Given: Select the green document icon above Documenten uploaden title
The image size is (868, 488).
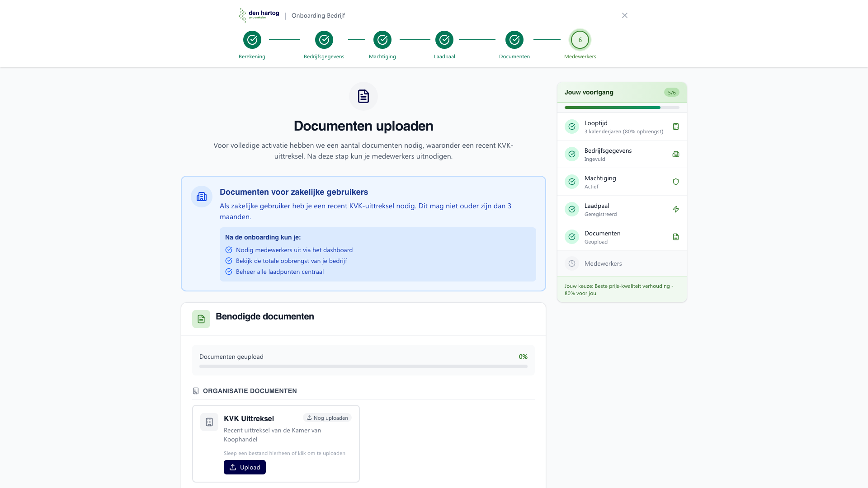Looking at the screenshot, I should coord(363,96).
